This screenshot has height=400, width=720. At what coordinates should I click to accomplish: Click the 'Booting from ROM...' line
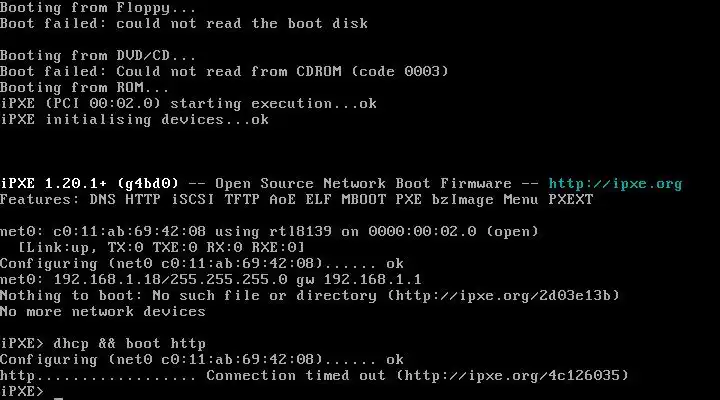pyautogui.click(x=84, y=88)
